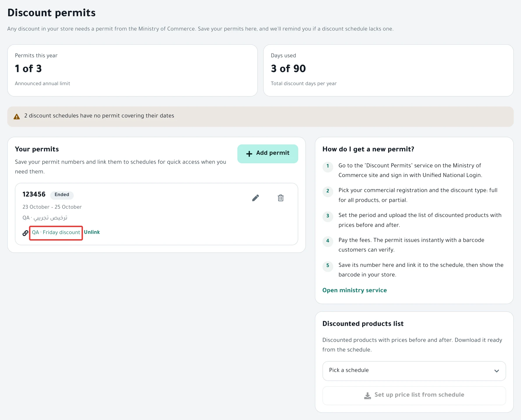Expand the Pick a schedule chevron
This screenshot has width=521, height=420.
[x=497, y=371]
